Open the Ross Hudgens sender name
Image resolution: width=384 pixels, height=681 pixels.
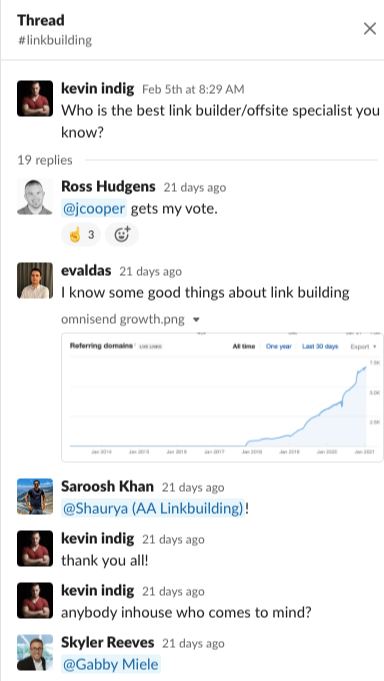[x=108, y=186]
